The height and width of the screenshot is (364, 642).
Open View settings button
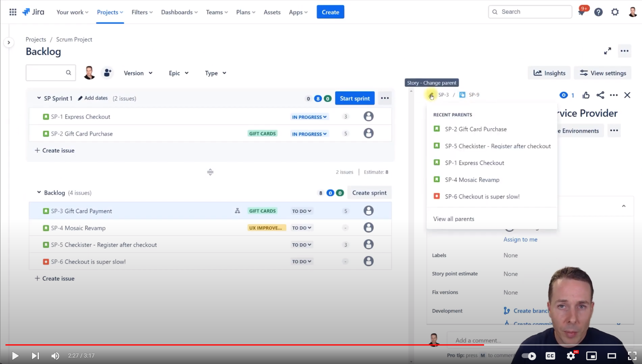(602, 73)
